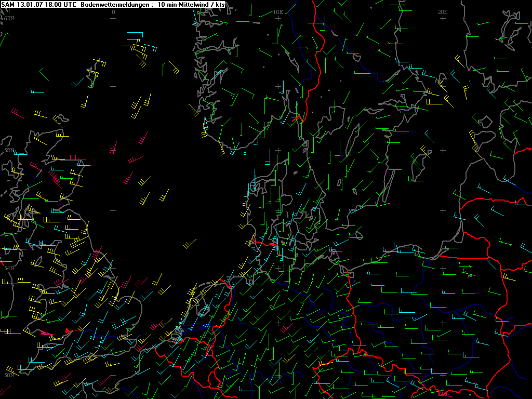Viewport: 532px width, 399px height.
Task: Click the kts unit label in the header
Action: pyautogui.click(x=220, y=4)
